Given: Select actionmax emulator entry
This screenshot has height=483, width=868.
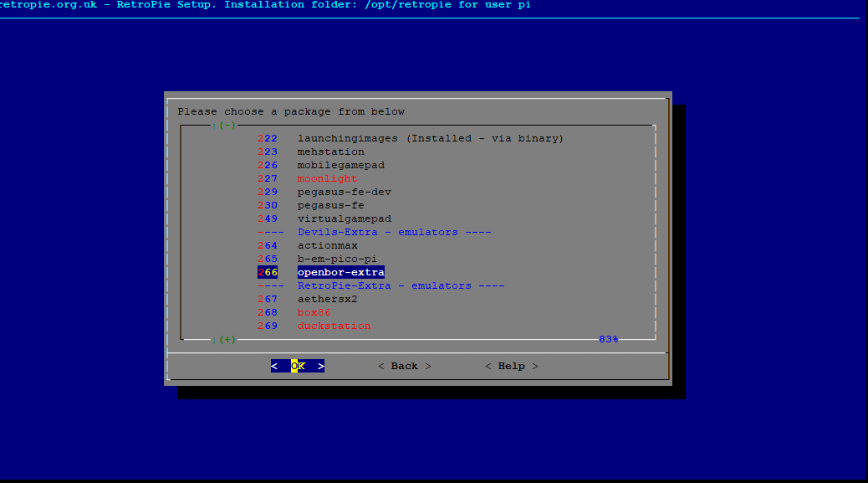Looking at the screenshot, I should pyautogui.click(x=327, y=245).
